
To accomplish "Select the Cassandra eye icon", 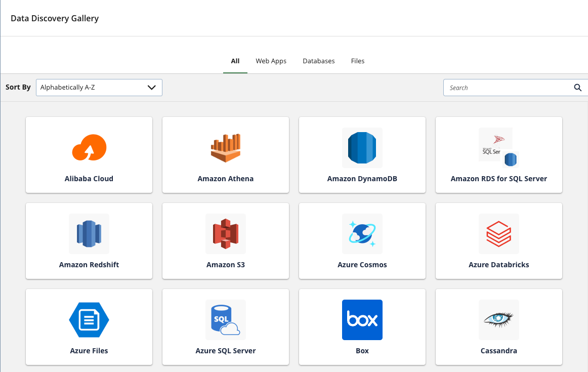I will coord(499,319).
